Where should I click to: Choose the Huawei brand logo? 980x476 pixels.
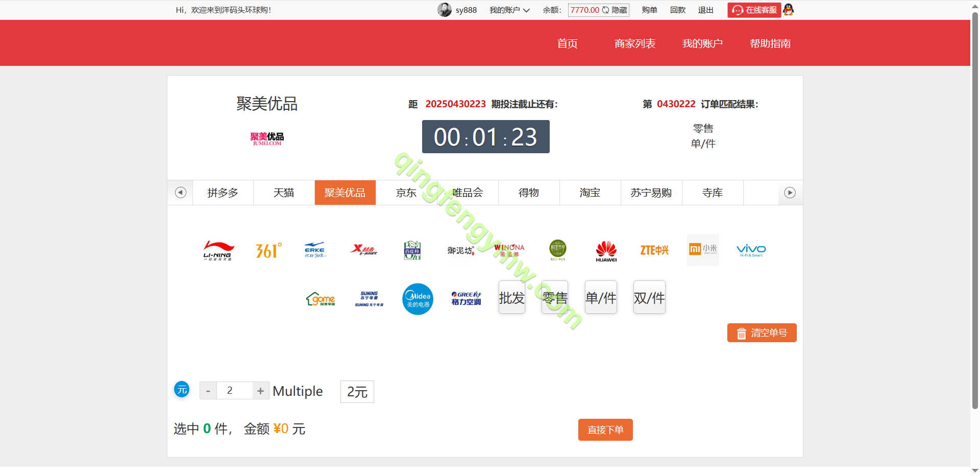[606, 250]
